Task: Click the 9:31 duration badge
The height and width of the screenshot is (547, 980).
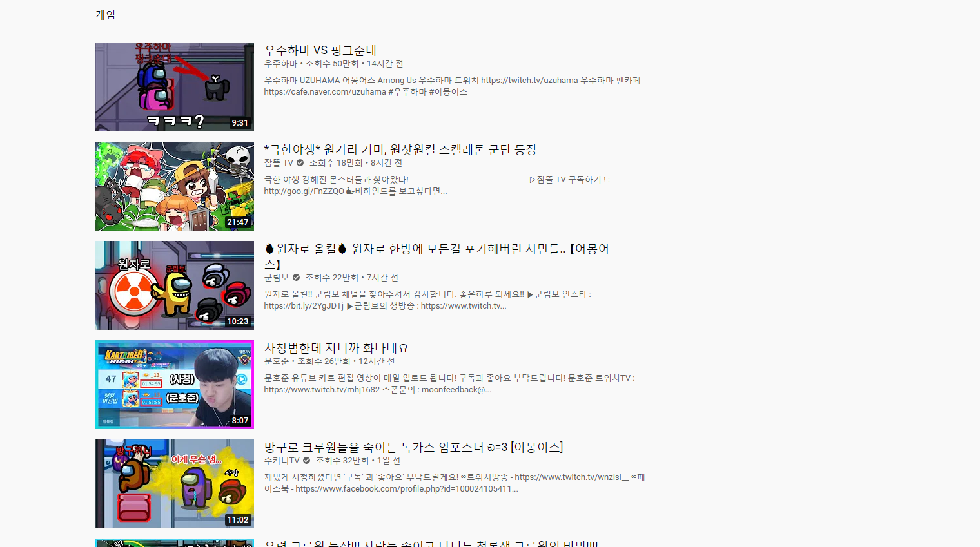Action: tap(240, 123)
